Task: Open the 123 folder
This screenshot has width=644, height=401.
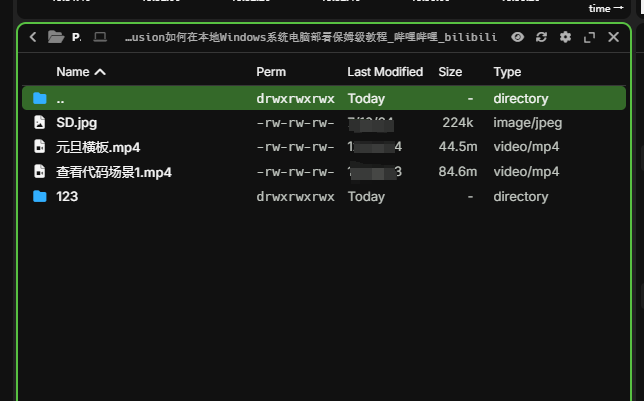Action: [x=67, y=197]
